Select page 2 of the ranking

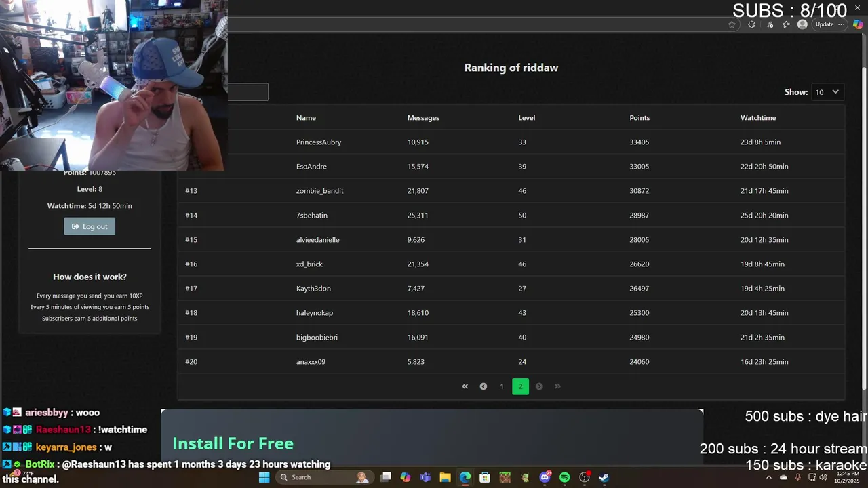click(520, 386)
